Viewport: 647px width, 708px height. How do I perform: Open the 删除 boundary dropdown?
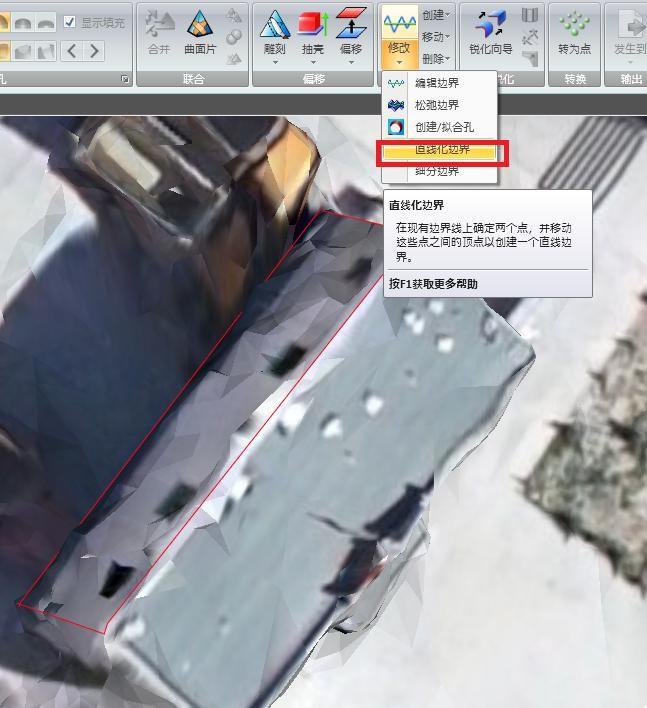tap(436, 59)
